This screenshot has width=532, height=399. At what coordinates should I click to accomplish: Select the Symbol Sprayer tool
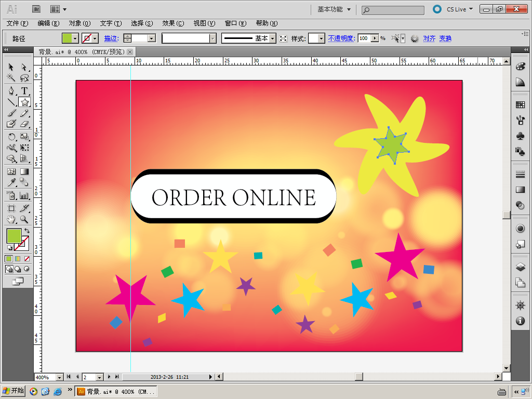click(x=11, y=195)
